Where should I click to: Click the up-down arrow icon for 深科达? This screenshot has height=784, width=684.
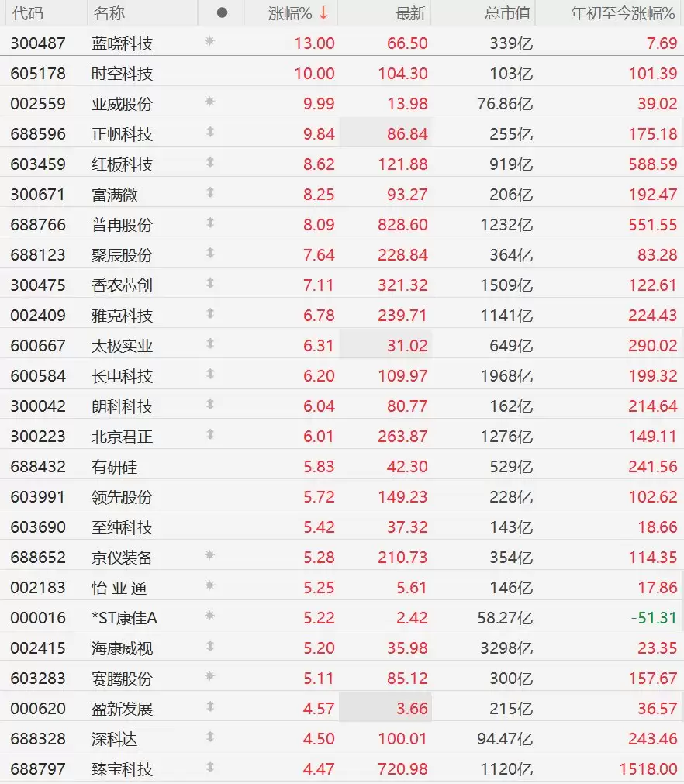(210, 737)
